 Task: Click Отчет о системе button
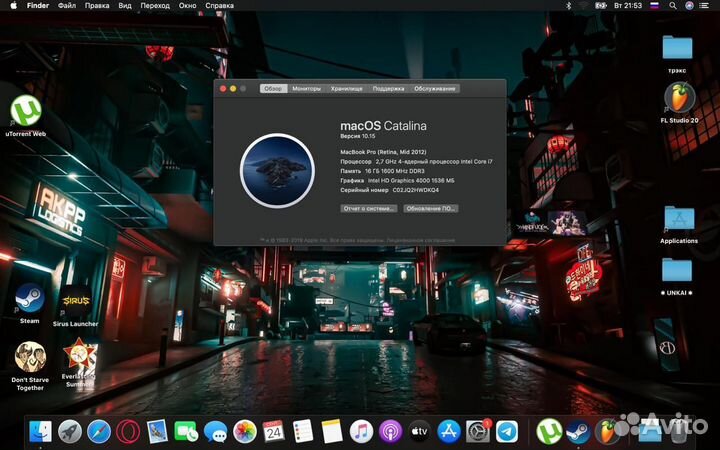pyautogui.click(x=369, y=208)
